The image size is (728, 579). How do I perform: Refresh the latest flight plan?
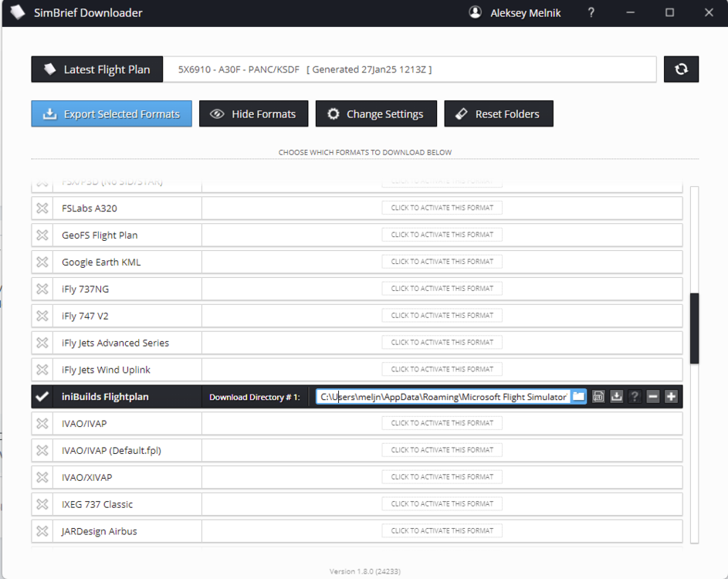coord(681,69)
